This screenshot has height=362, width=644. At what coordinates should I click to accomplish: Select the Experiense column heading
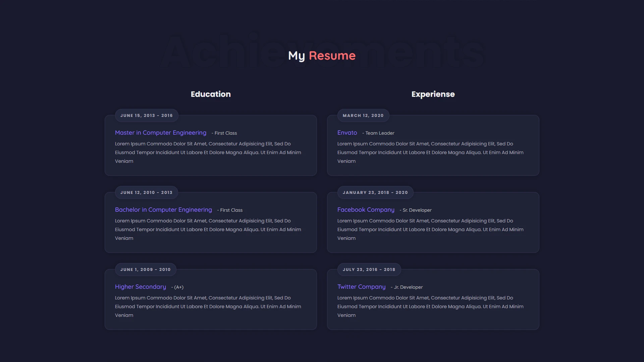[433, 94]
